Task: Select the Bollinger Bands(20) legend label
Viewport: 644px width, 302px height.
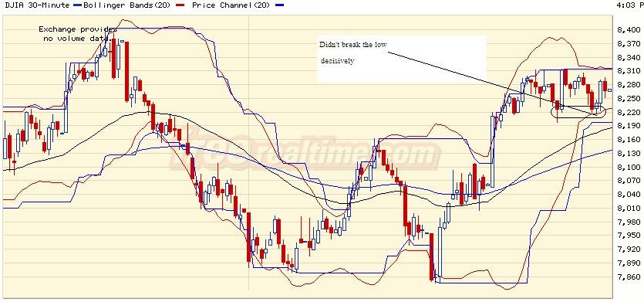Action: pos(126,5)
